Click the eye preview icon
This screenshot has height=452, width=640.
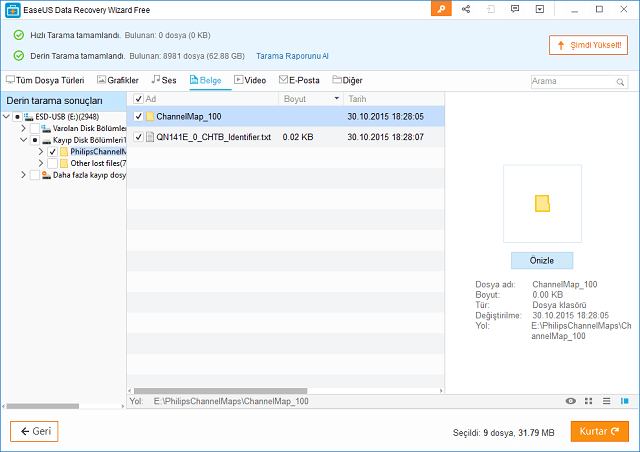[570, 401]
